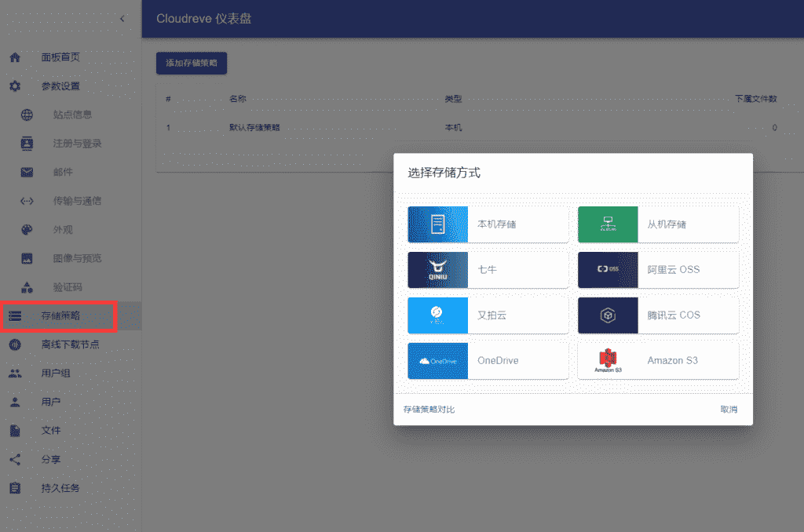Click the storage icon for 存储策略

15,315
